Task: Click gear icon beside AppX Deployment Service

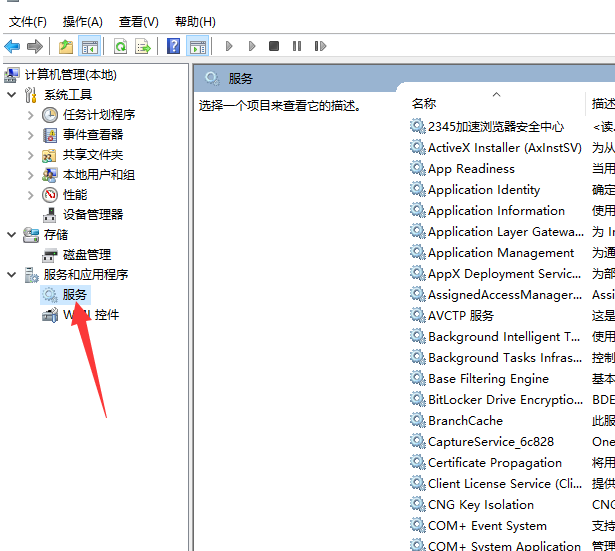Action: click(418, 274)
